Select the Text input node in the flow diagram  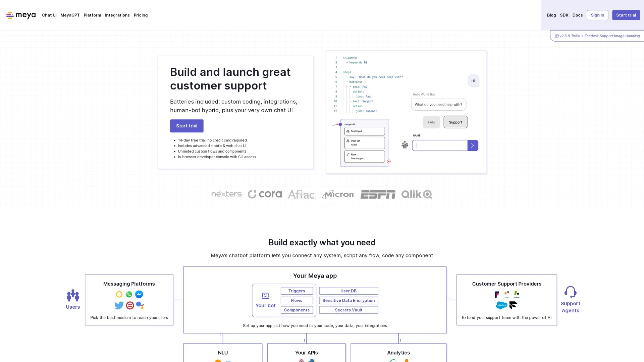(365, 131)
